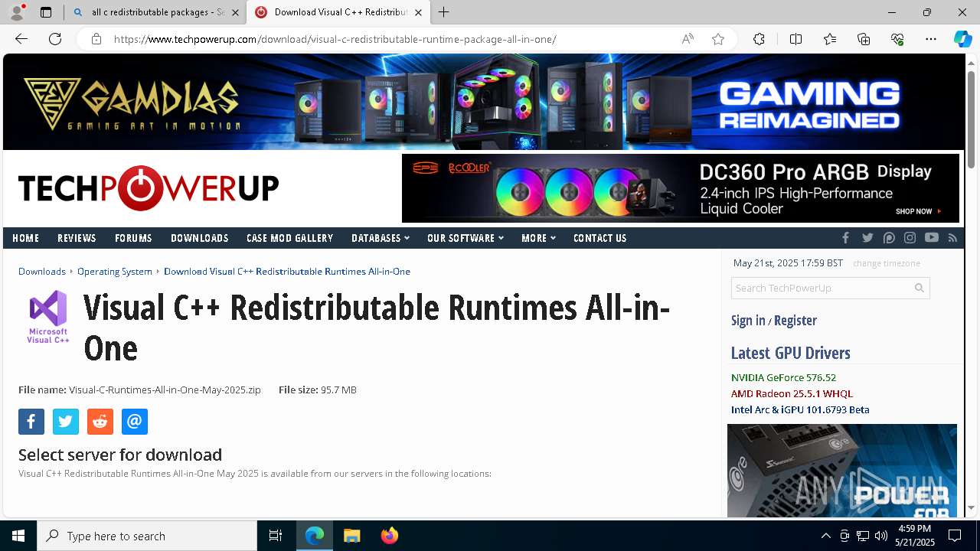The width and height of the screenshot is (980, 551).
Task: Show hidden system tray icons
Action: tap(825, 536)
